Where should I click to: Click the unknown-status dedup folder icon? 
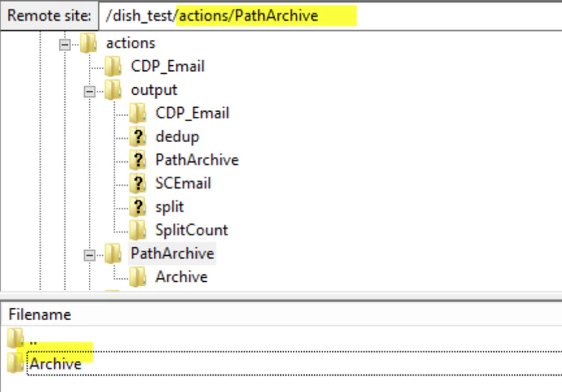click(x=138, y=137)
